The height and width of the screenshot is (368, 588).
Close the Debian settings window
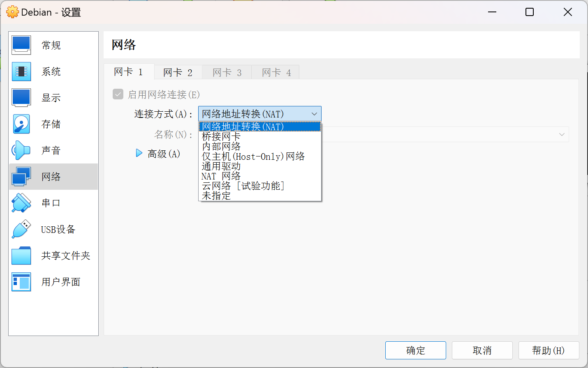click(568, 12)
